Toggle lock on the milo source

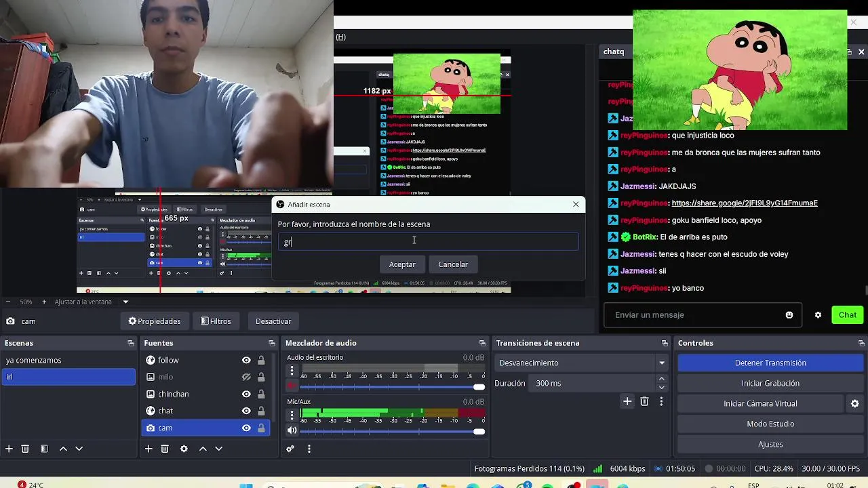click(x=261, y=378)
